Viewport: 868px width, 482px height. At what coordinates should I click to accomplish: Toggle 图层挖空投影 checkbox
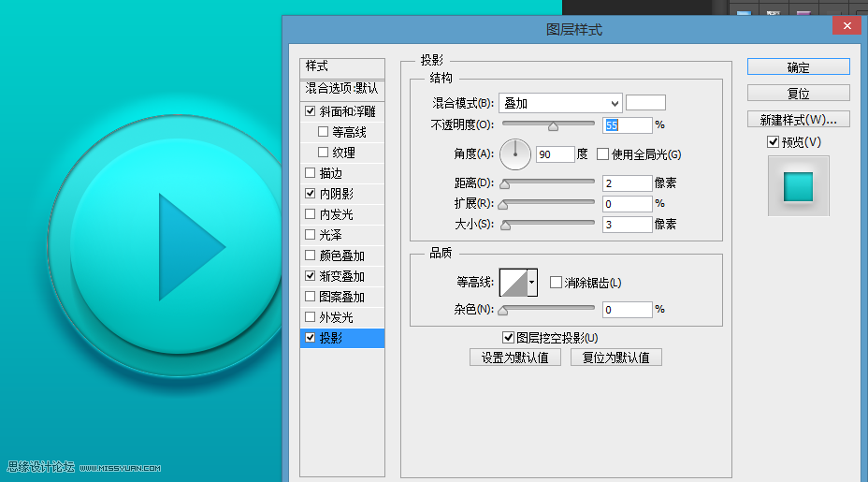[508, 337]
